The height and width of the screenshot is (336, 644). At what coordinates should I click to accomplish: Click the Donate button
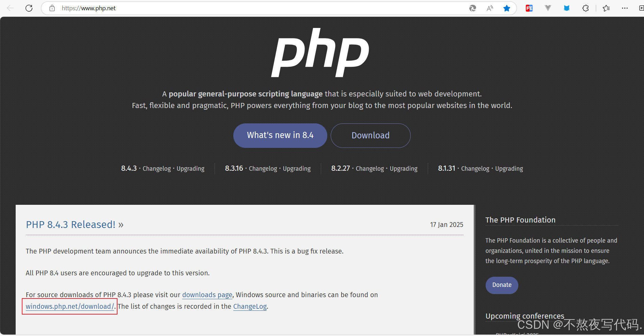pos(501,285)
